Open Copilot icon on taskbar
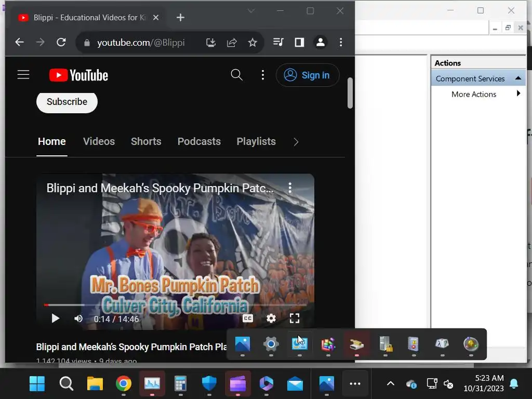Viewport: 532px width, 399px height. point(267,384)
